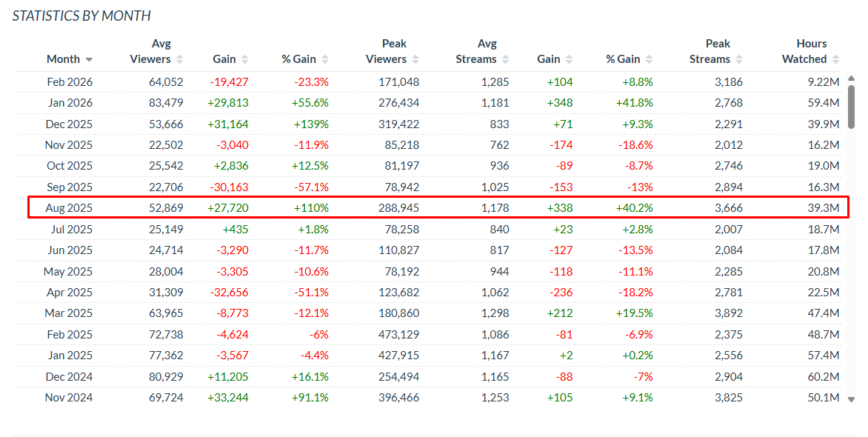Click avg viewers value 83,479
This screenshot has width=868, height=437.
(x=166, y=103)
